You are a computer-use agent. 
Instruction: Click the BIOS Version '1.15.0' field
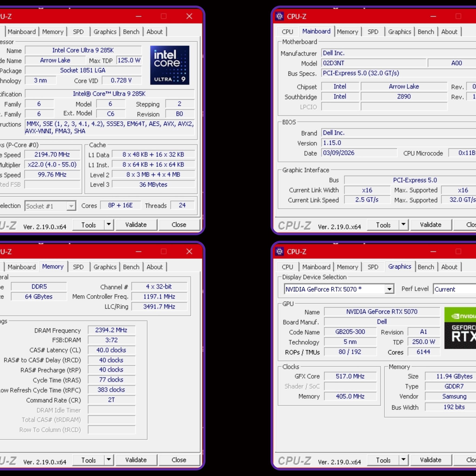[399, 143]
